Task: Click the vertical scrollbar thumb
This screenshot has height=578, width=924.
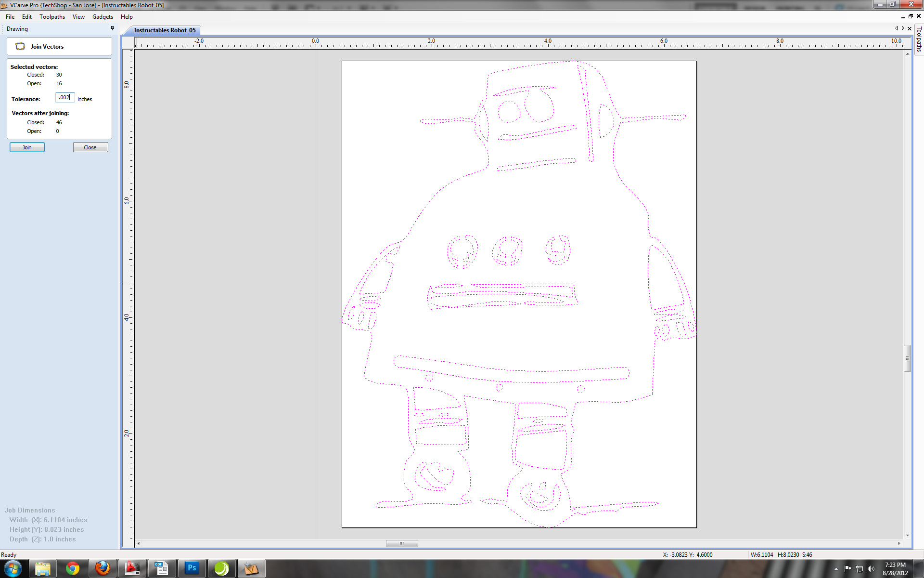Action: tap(907, 358)
